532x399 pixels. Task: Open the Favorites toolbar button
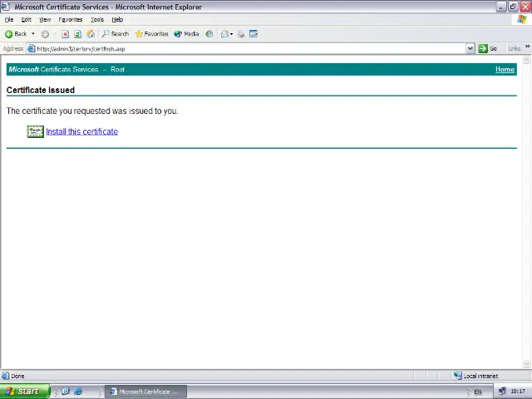tap(151, 34)
